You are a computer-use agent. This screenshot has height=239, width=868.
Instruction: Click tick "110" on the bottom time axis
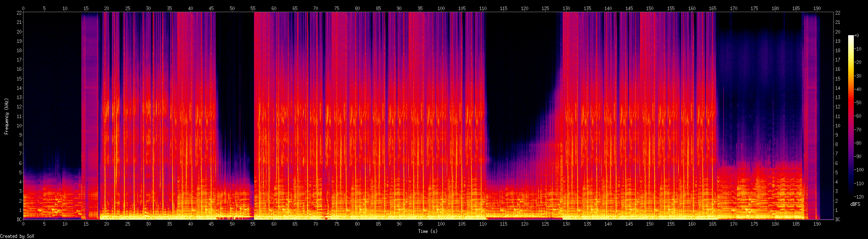pos(483,224)
